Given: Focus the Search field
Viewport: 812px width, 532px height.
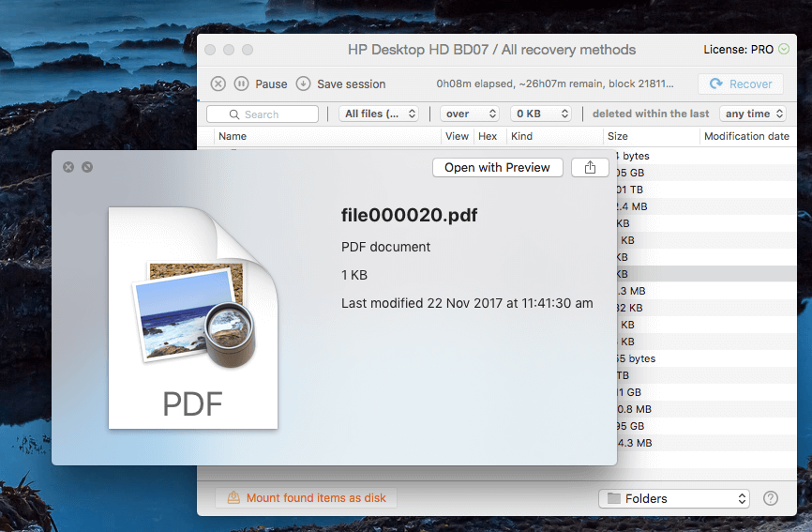Looking at the screenshot, I should 262,114.
